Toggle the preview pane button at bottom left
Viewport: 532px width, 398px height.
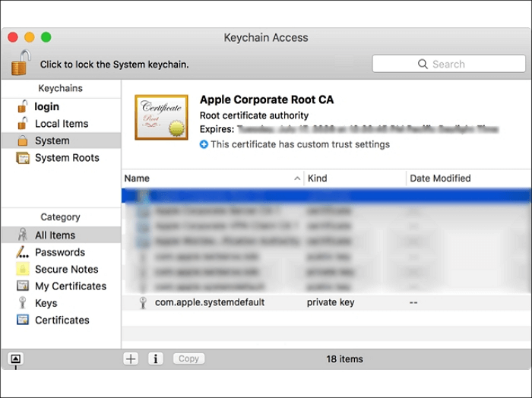[16, 359]
